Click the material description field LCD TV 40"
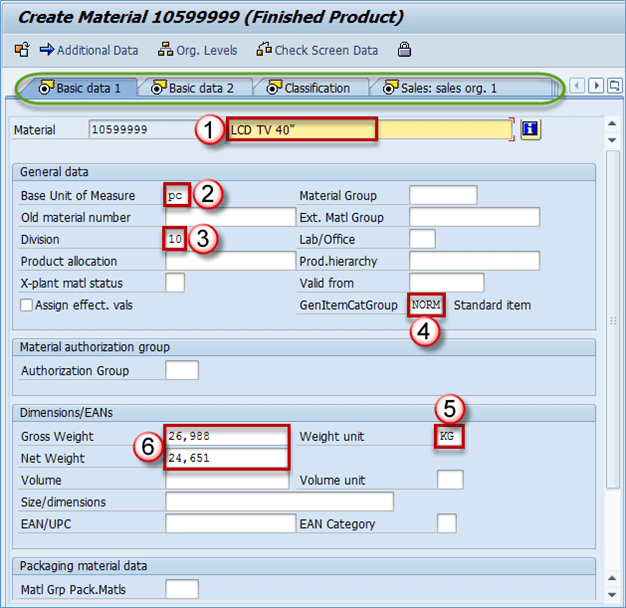This screenshot has width=626, height=608. pos(302,129)
